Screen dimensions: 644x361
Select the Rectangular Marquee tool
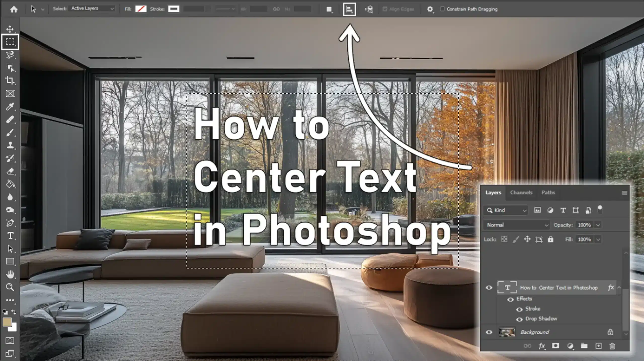click(10, 42)
